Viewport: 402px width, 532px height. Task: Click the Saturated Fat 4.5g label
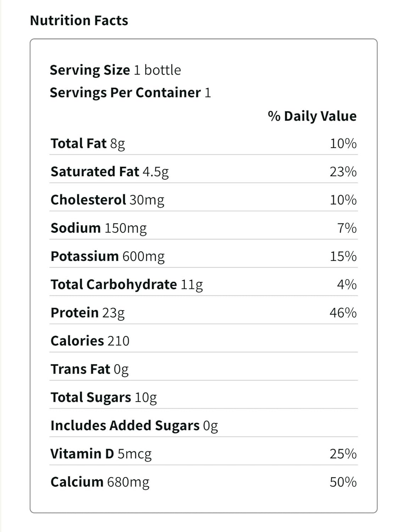coord(110,172)
